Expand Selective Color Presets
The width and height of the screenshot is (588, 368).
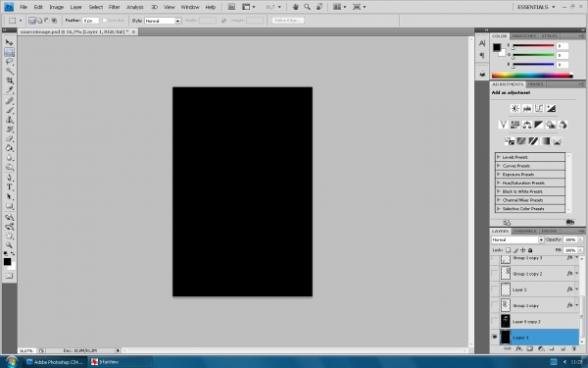tap(499, 208)
